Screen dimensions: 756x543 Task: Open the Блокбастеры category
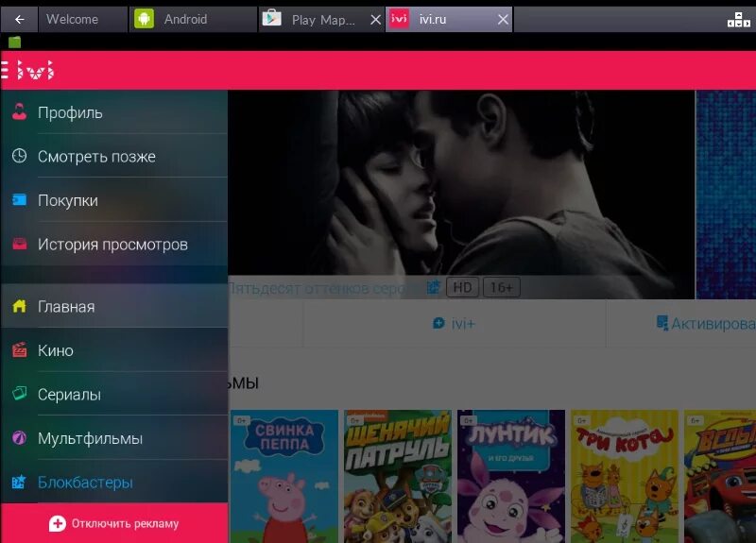coord(113,482)
